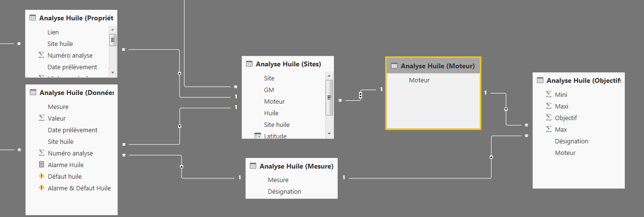Click the table icon of Analyse Huile (Moteur)
Screen dimensions: 644x217
pyautogui.click(x=394, y=66)
